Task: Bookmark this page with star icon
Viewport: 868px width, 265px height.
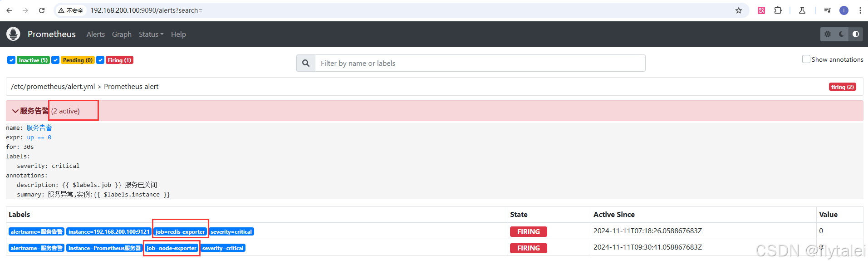Action: [x=739, y=10]
